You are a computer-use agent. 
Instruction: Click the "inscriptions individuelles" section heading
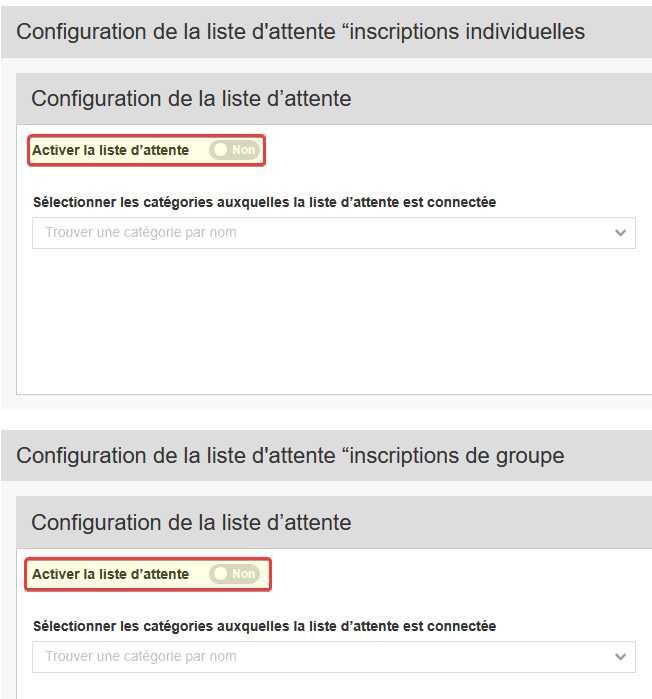[x=300, y=31]
